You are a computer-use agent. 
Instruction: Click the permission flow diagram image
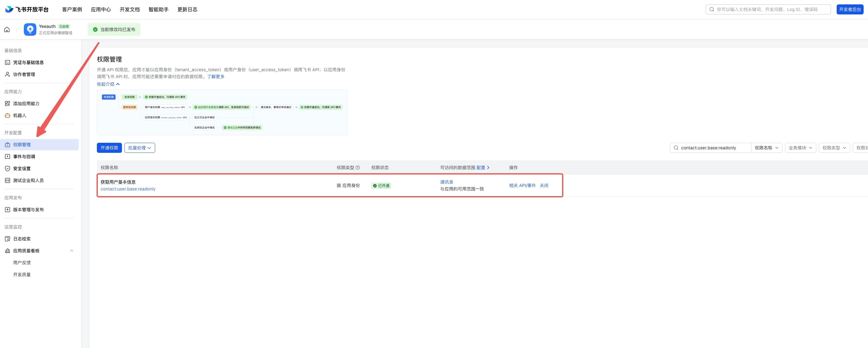point(222,112)
